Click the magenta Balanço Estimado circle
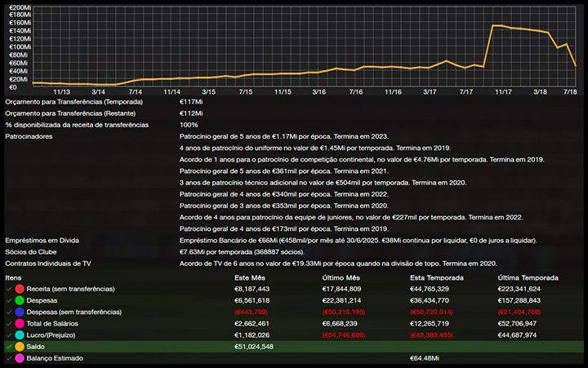Image resolution: width=588 pixels, height=368 pixels. click(20, 358)
